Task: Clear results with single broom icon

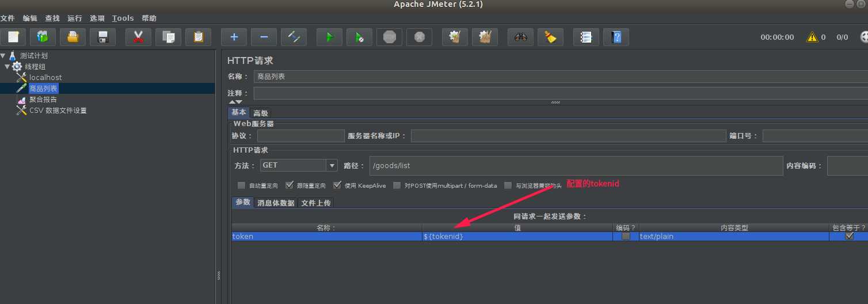Action: pyautogui.click(x=455, y=37)
